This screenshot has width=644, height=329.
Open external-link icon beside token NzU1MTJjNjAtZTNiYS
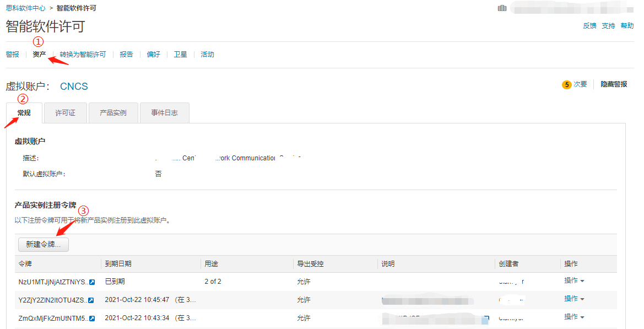pyautogui.click(x=92, y=282)
